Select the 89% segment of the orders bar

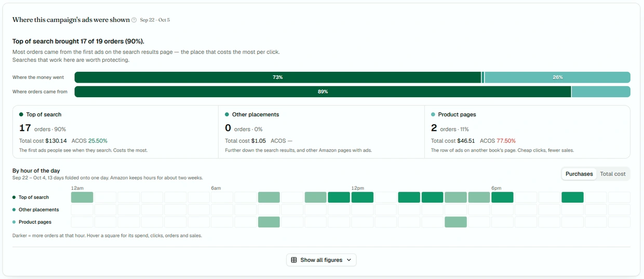pos(323,91)
